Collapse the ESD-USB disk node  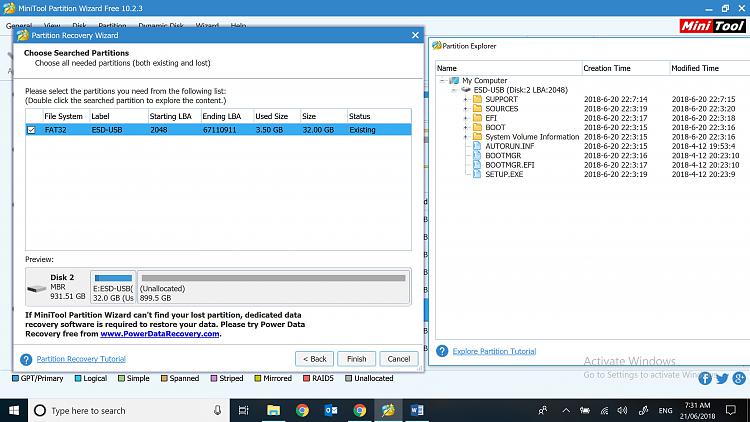454,90
